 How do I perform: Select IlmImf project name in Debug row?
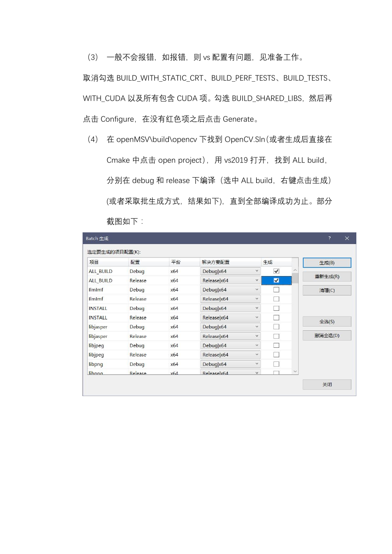[x=96, y=290]
